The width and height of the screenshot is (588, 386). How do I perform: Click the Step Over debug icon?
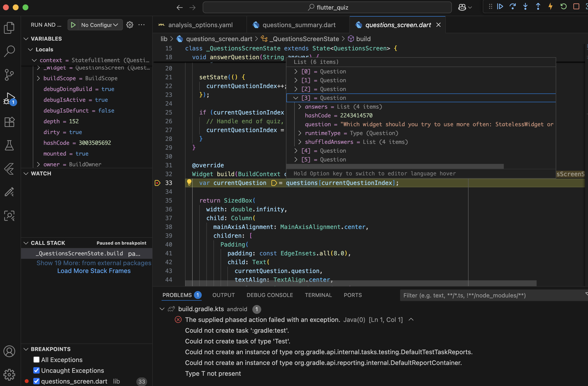(513, 7)
